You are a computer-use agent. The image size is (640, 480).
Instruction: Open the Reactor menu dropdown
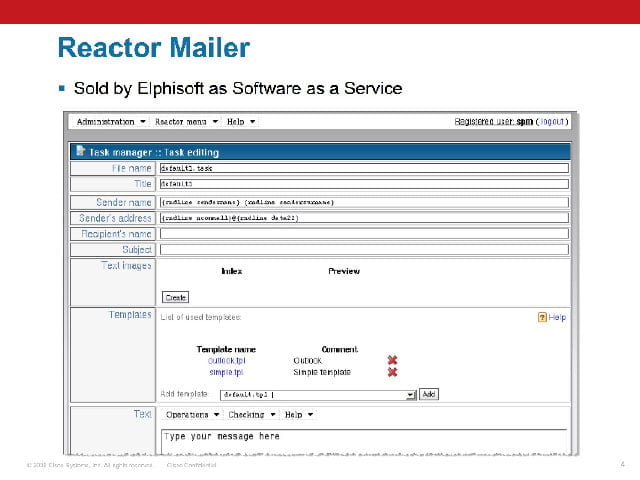coord(186,122)
